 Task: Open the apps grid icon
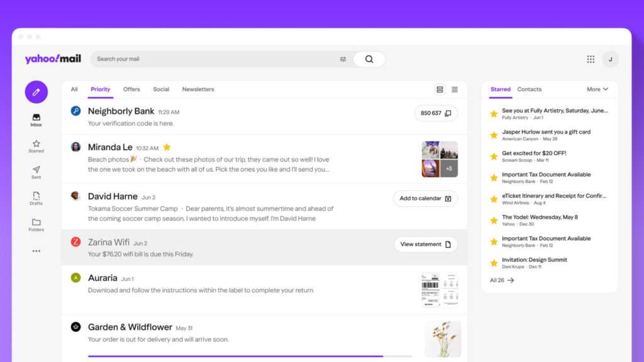[x=591, y=59]
